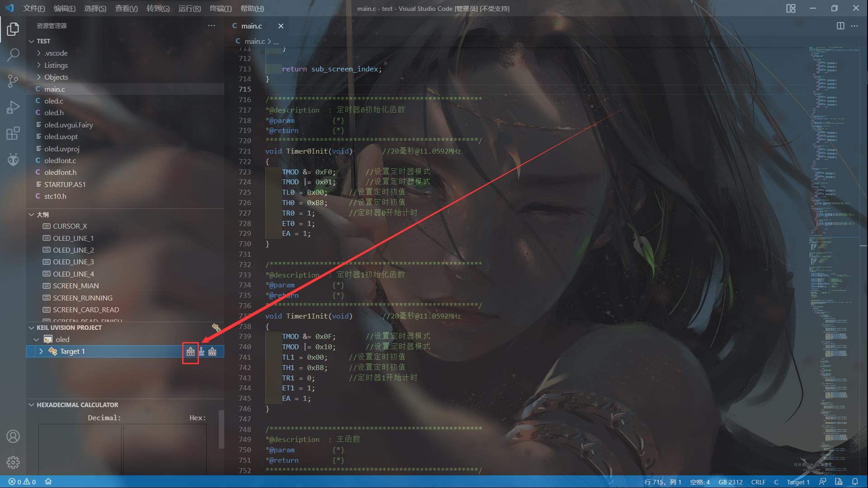This screenshot has width=868, height=488.
Task: Open the Run and Debug view
Action: pyautogui.click(x=13, y=108)
